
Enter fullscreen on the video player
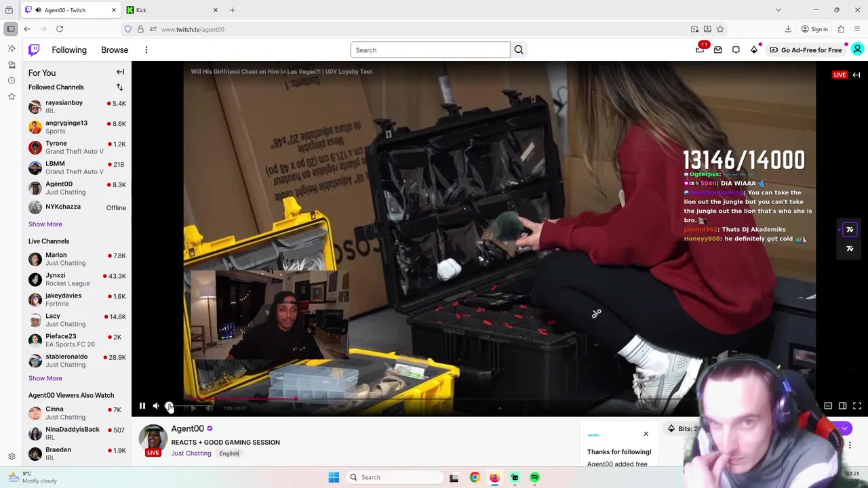point(857,406)
